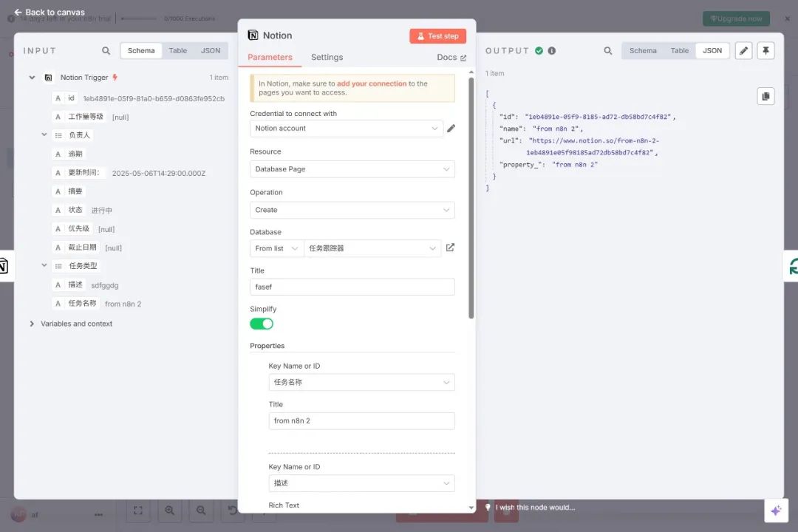Switch INPUT view to JSON
Screen dimensions: 798x532
point(211,50)
